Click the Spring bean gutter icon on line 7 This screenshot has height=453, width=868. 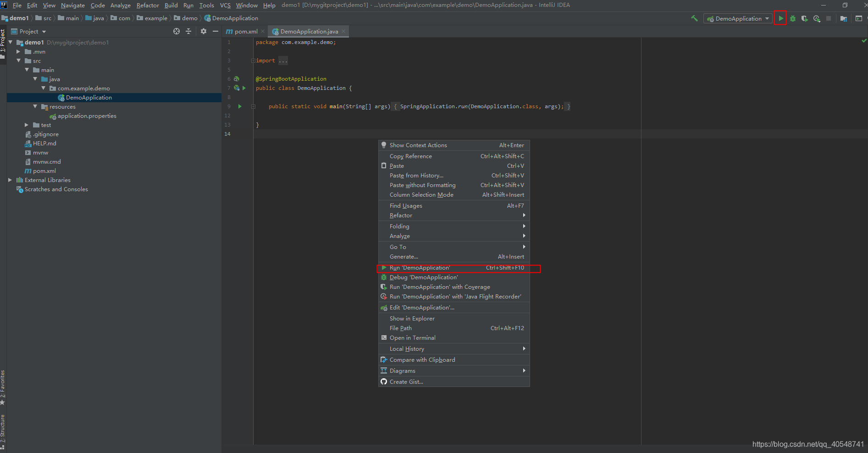coord(237,88)
